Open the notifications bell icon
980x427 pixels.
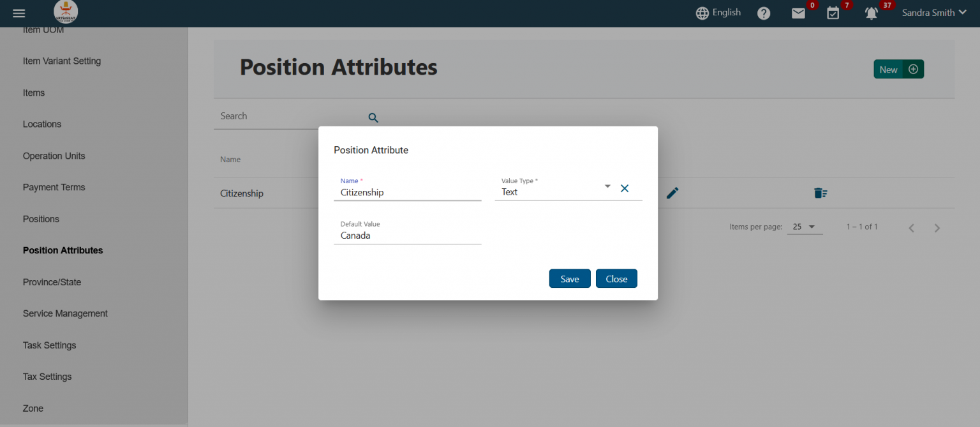click(871, 13)
